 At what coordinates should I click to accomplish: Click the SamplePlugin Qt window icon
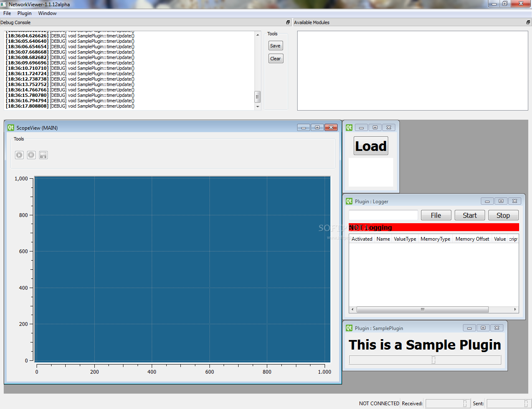coord(349,328)
